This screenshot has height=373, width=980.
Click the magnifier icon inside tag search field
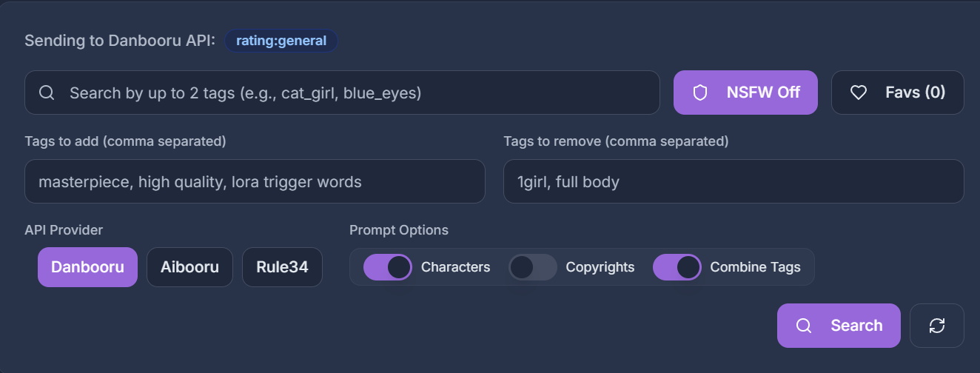[x=47, y=93]
